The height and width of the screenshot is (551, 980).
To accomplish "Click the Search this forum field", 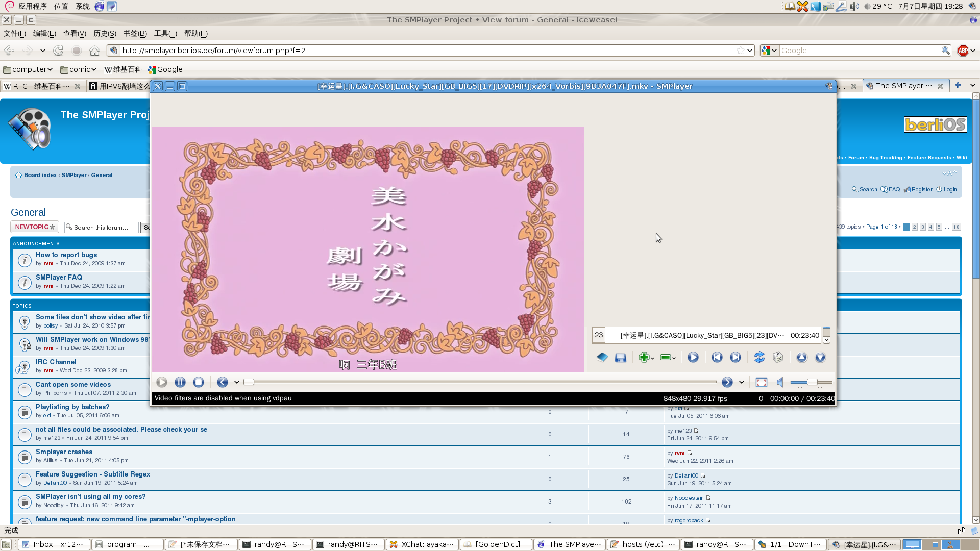I will 101,228.
